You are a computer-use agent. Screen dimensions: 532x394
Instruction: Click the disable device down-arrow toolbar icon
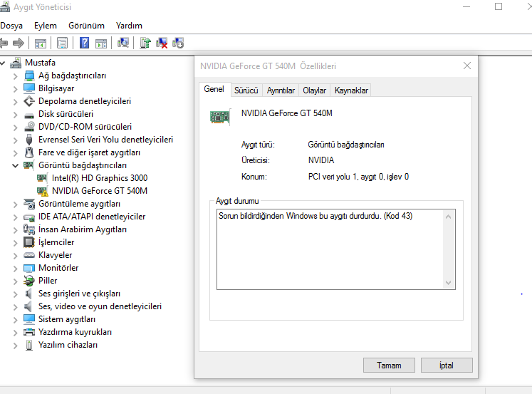[x=178, y=43]
